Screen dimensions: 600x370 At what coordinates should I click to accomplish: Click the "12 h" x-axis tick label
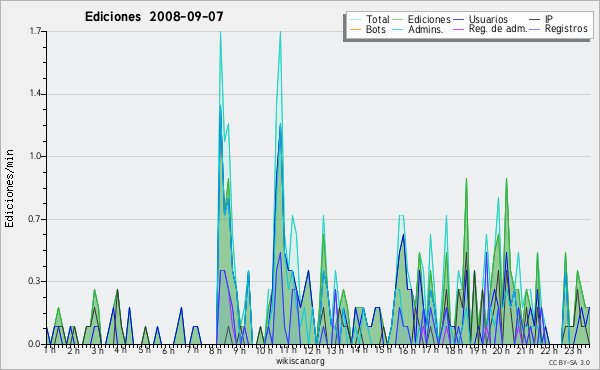pos(312,350)
